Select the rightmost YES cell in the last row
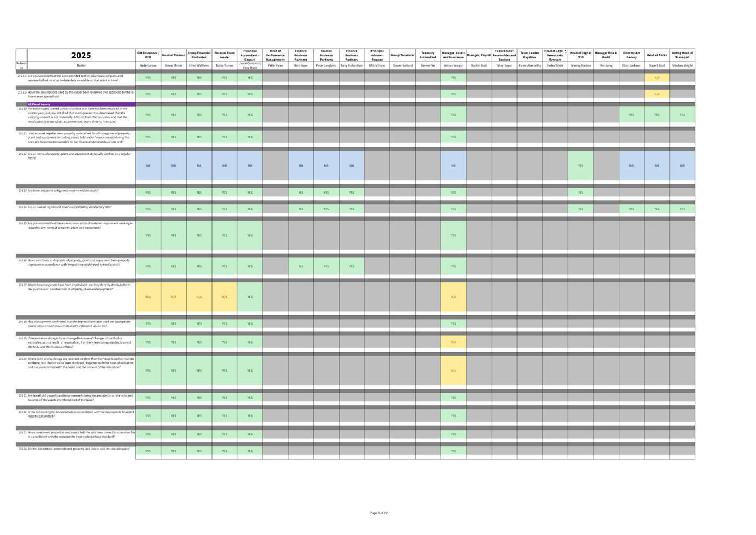The height and width of the screenshot is (535, 756). tap(453, 451)
